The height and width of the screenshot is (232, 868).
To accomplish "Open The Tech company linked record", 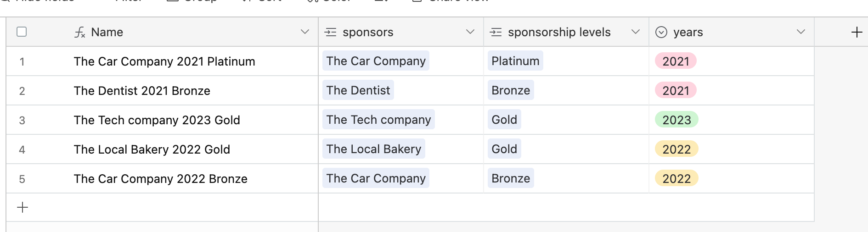I will (x=378, y=120).
